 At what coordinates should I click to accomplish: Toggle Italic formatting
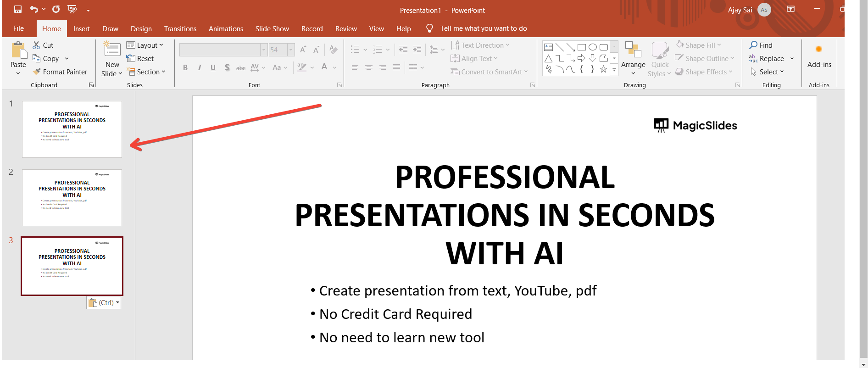[x=199, y=68]
